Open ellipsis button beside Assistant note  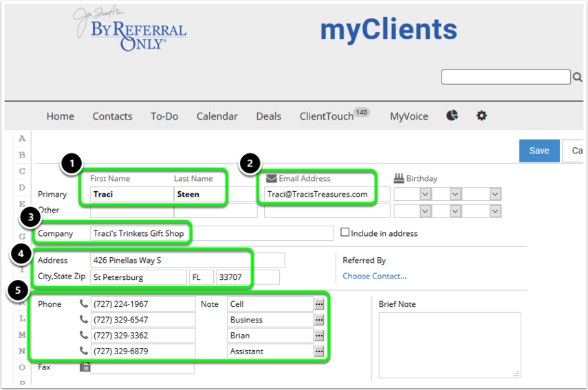click(318, 351)
